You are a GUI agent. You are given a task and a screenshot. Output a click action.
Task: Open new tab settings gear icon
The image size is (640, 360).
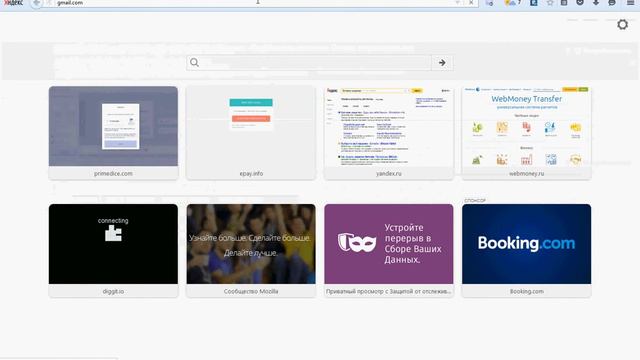[622, 24]
